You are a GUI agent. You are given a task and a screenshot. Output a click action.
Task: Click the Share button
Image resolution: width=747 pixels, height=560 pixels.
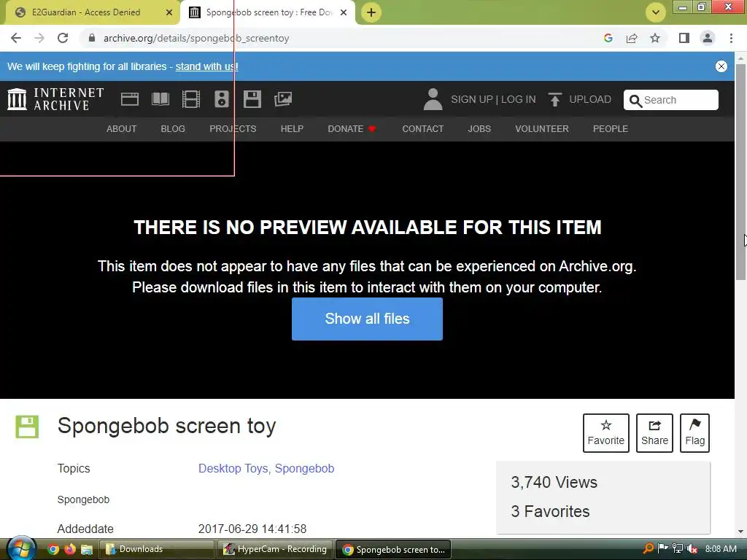654,432
